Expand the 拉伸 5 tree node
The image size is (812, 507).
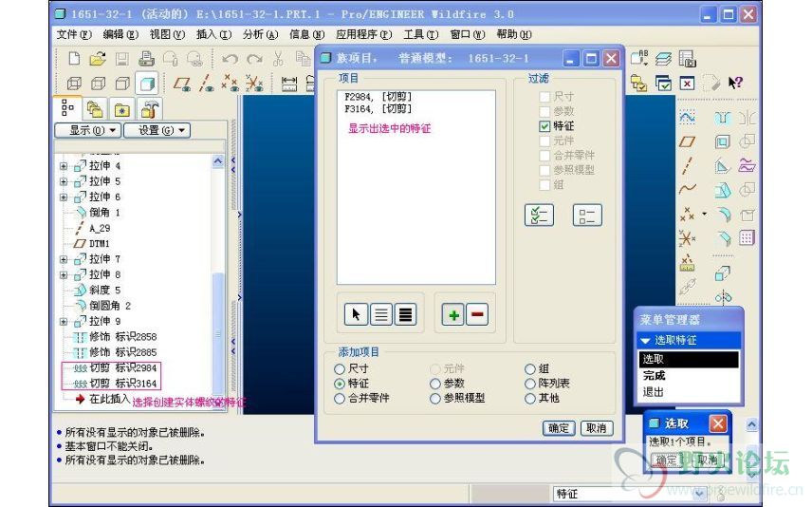pyautogui.click(x=64, y=181)
